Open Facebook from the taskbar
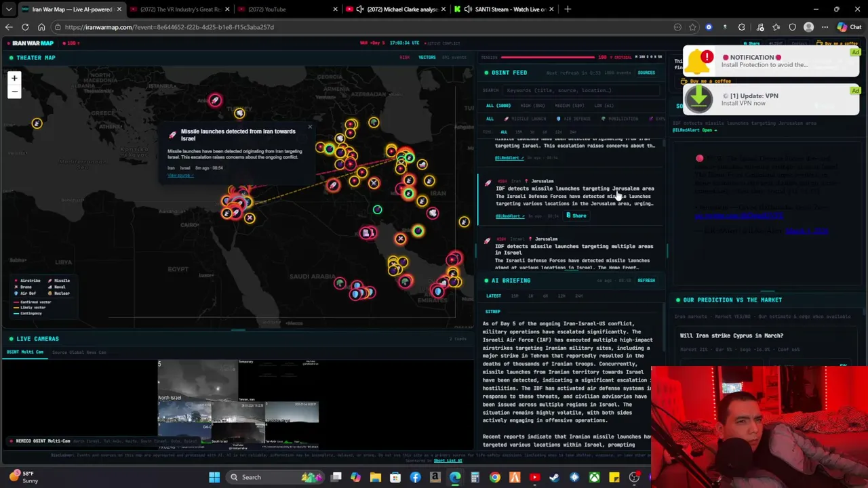 coord(416,477)
